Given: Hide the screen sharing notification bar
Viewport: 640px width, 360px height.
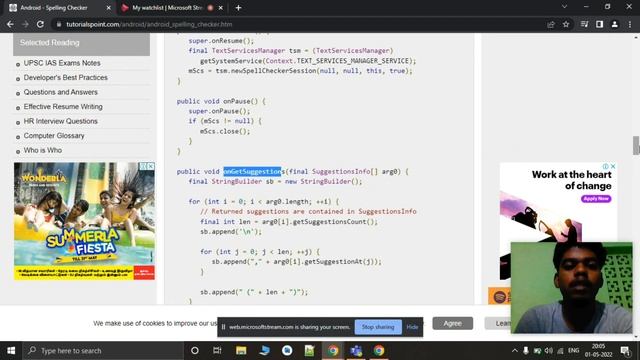Looking at the screenshot, I should pos(412,327).
